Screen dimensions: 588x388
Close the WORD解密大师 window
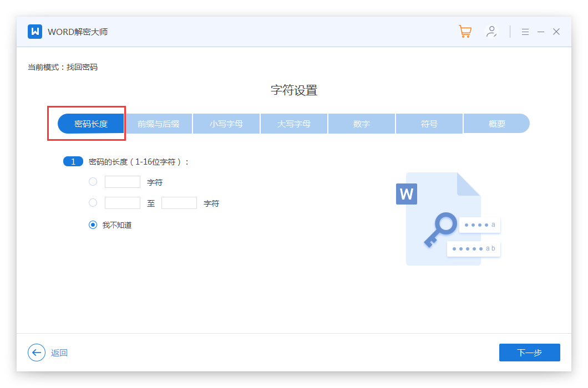pos(556,32)
